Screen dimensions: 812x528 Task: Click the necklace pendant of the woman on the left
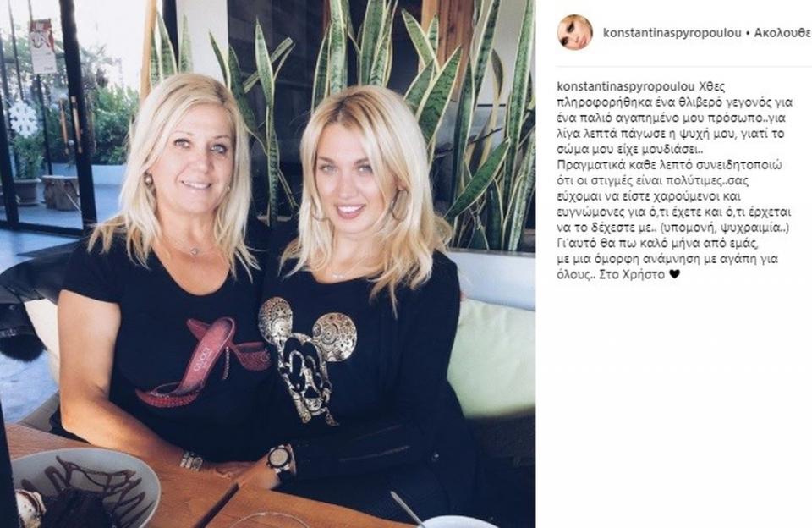point(194,250)
